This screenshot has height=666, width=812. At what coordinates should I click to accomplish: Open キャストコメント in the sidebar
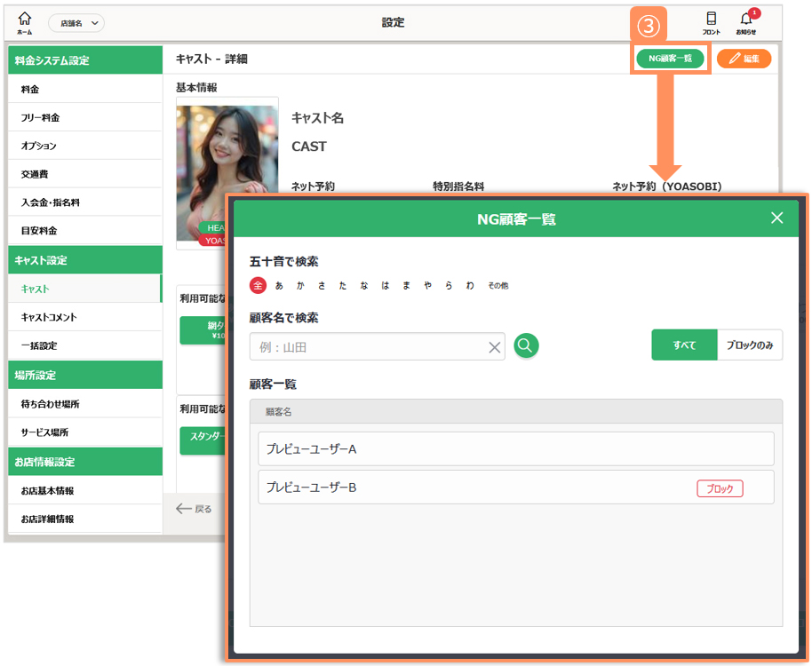(49, 317)
